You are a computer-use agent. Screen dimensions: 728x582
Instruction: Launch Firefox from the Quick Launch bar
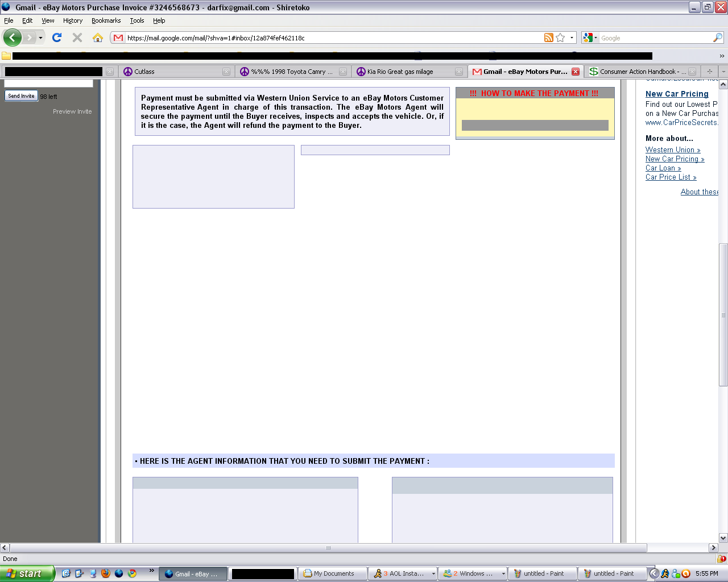coord(105,573)
